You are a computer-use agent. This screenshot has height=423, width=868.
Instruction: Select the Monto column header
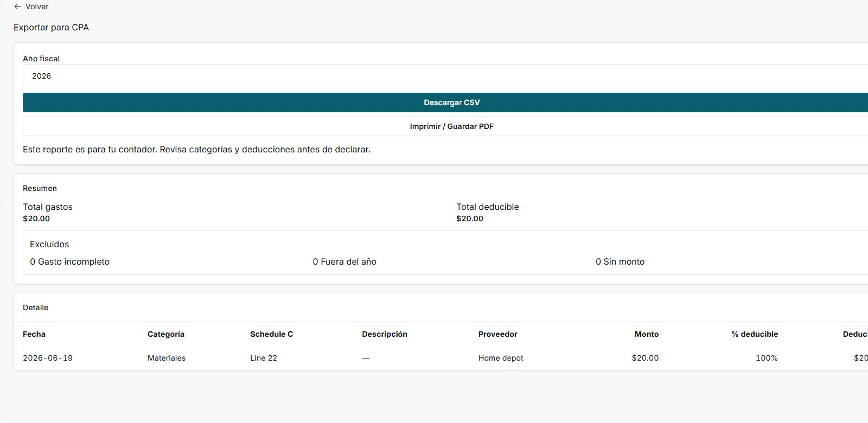[x=647, y=334]
